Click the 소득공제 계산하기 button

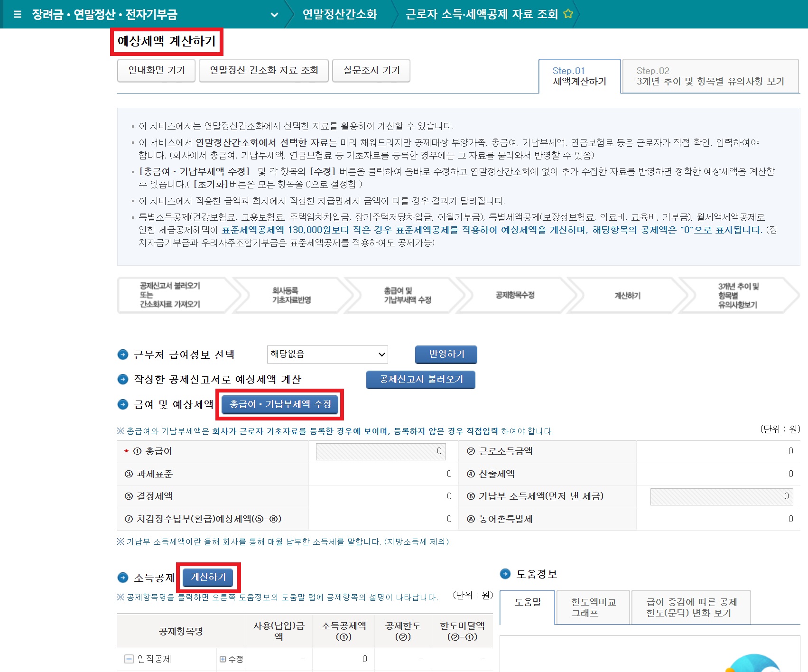point(208,577)
